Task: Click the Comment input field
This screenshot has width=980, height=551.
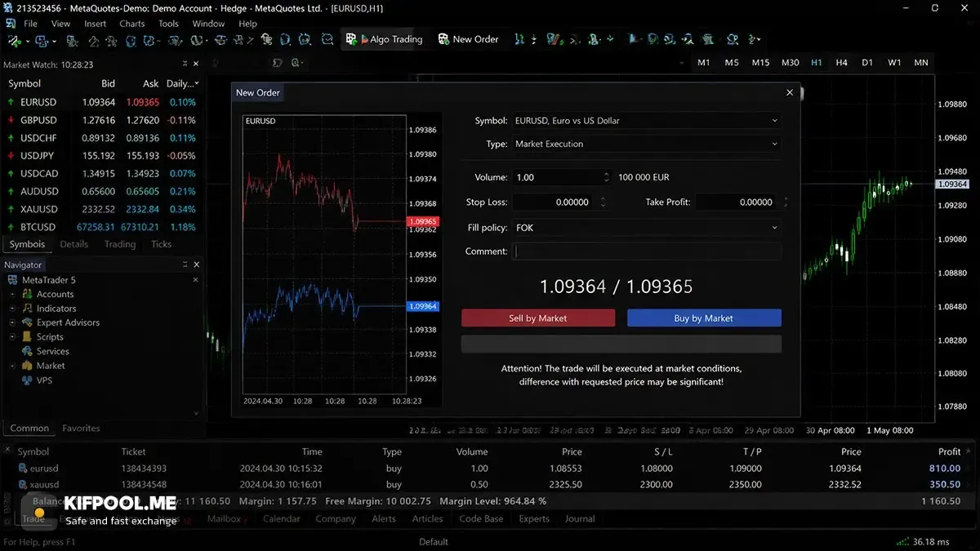Action: click(x=646, y=251)
